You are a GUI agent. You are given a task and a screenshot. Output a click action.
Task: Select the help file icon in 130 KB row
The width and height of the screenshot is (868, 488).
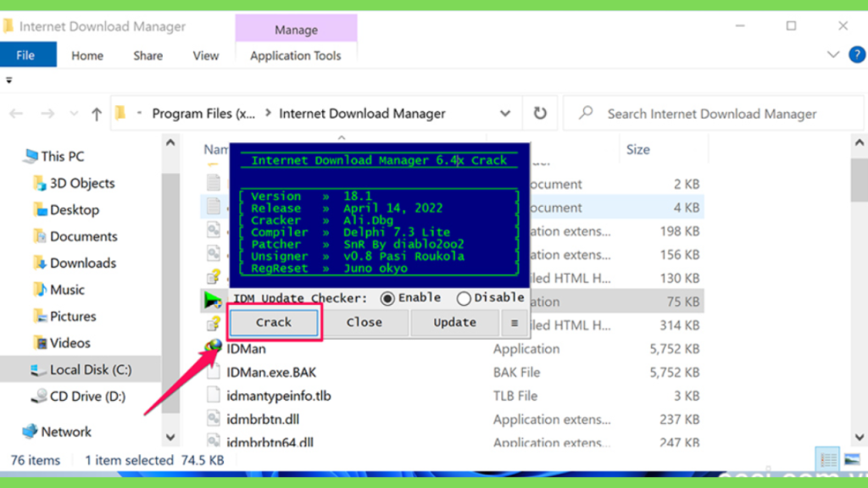214,277
